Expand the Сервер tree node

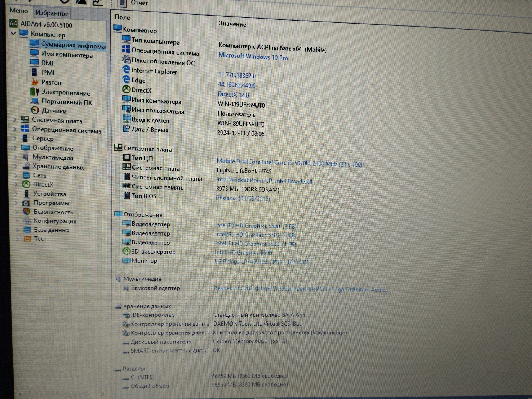click(15, 138)
